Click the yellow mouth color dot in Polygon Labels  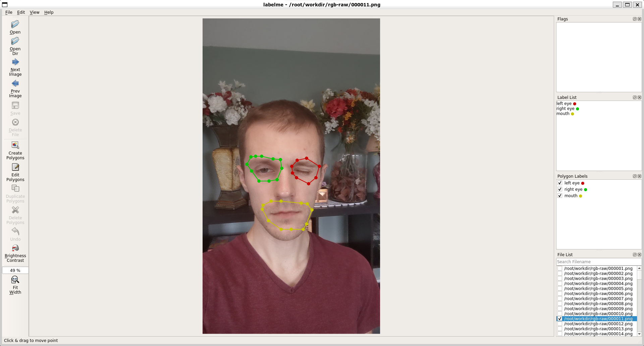tap(581, 196)
